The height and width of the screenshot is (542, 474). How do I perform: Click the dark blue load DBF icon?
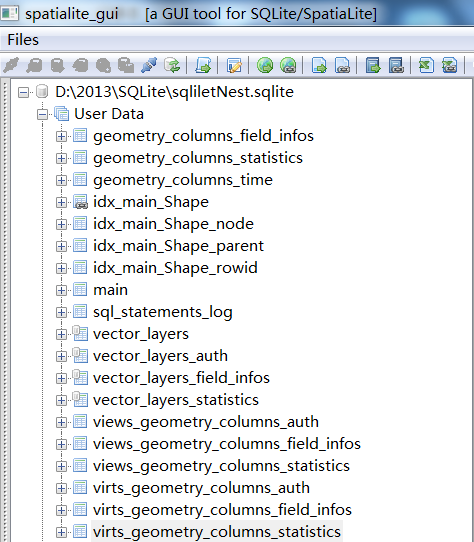(373, 65)
